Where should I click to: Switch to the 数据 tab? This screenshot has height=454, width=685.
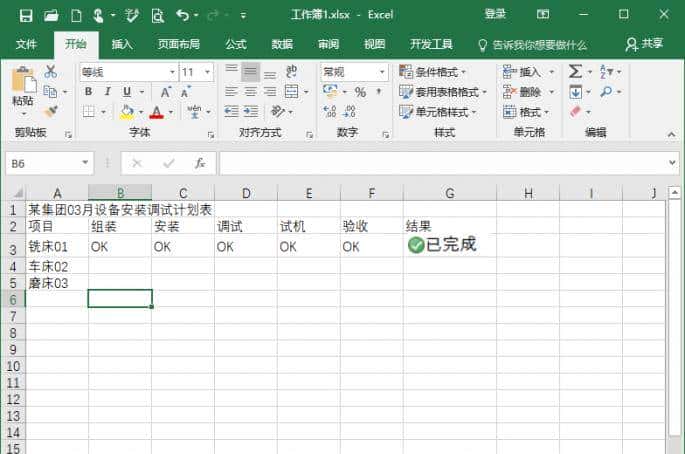coord(282,44)
